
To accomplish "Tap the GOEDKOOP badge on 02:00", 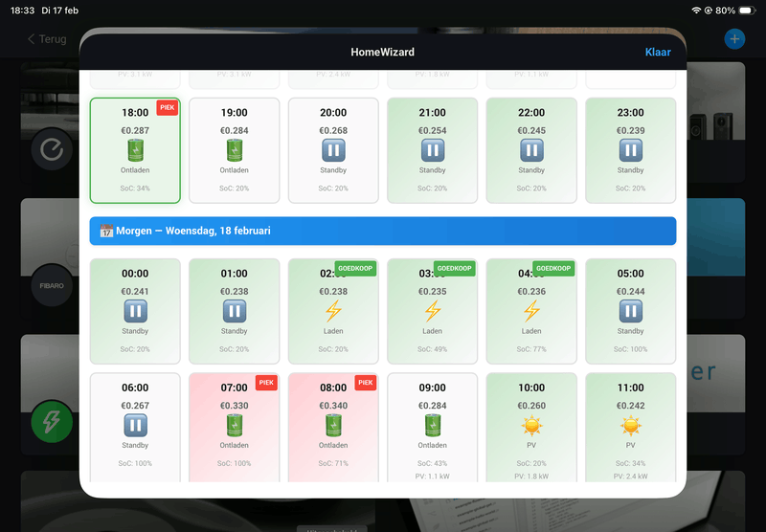I will pos(355,269).
